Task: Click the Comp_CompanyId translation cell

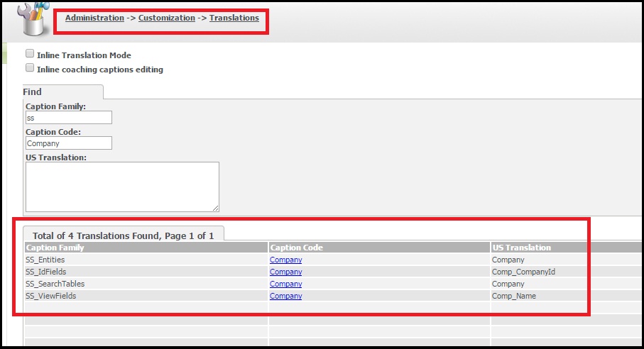Action: coord(567,272)
